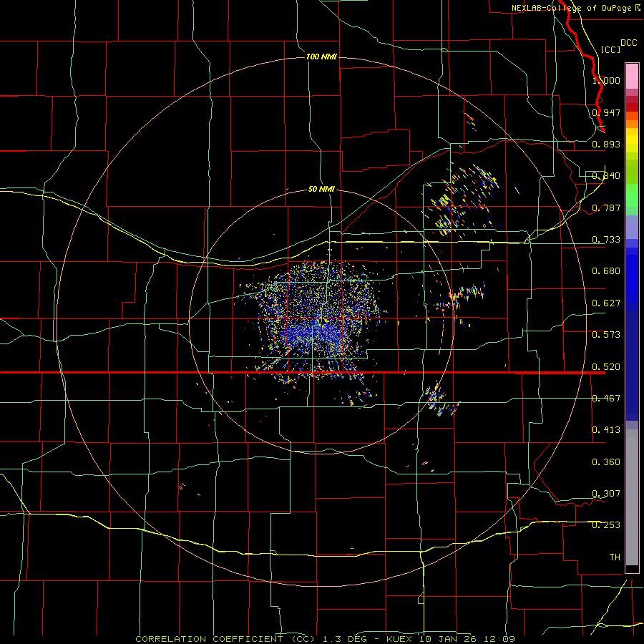Pick the light periwinkle segment of the color bar
The image size is (644, 644).
(632, 227)
